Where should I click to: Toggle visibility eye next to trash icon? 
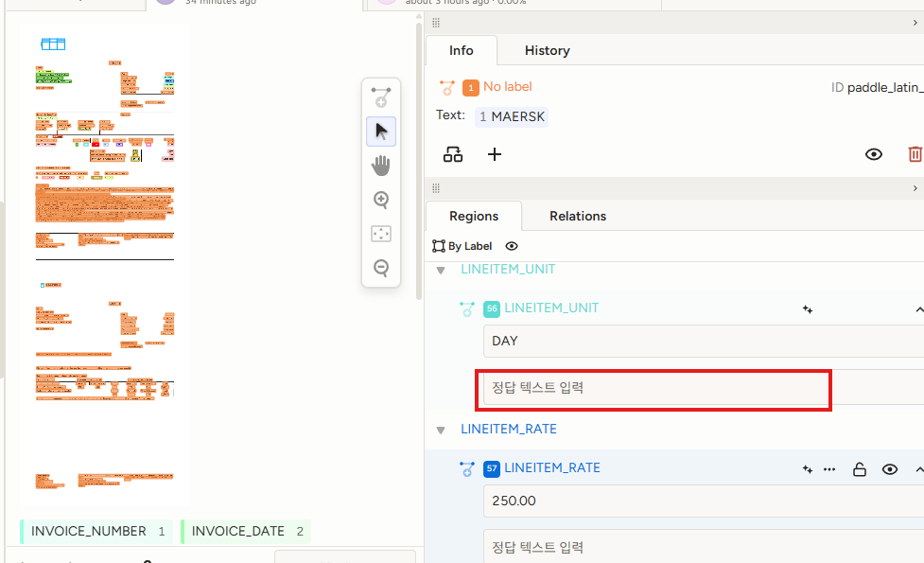tap(874, 153)
